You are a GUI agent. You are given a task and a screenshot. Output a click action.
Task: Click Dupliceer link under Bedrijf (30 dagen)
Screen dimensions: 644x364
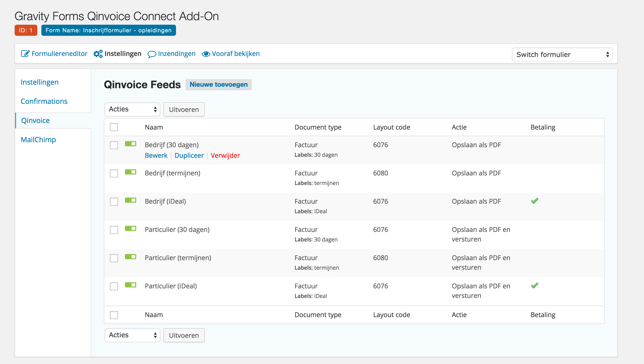pos(189,156)
